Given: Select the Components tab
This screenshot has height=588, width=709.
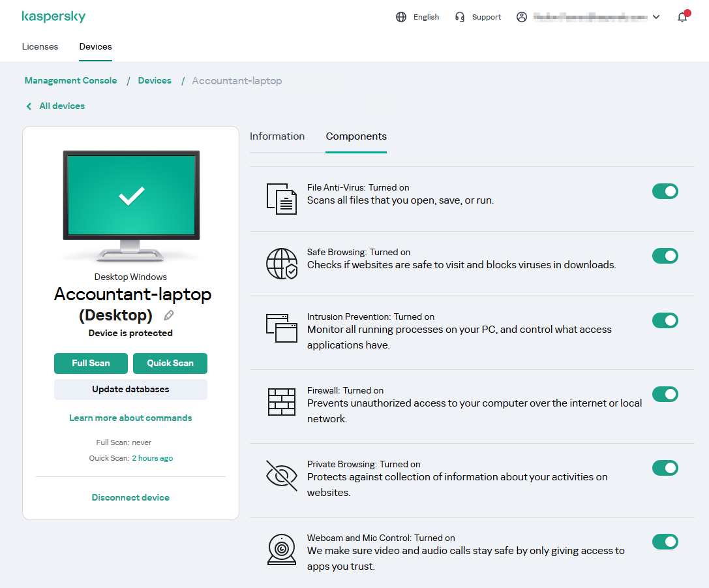Looking at the screenshot, I should tap(356, 136).
